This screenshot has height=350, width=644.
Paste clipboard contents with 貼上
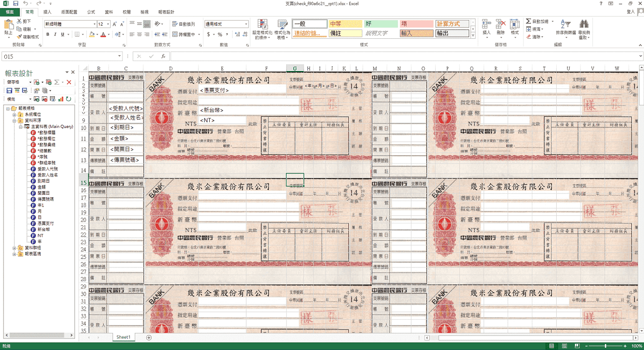pyautogui.click(x=8, y=28)
